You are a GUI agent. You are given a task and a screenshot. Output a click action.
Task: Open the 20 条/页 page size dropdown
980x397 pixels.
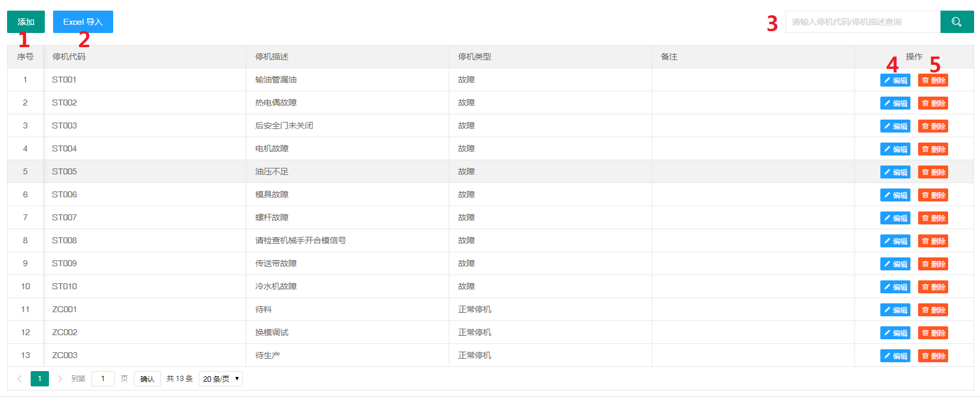point(221,379)
